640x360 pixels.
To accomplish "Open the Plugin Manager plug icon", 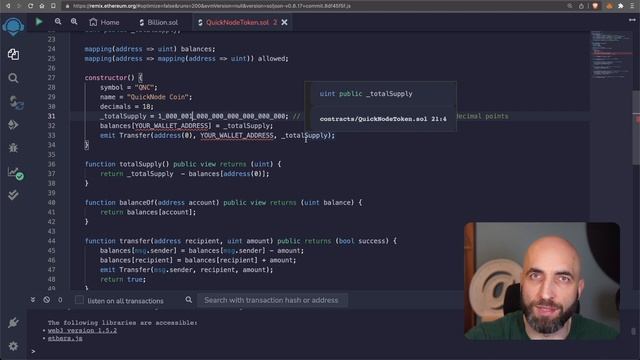I will 13,322.
